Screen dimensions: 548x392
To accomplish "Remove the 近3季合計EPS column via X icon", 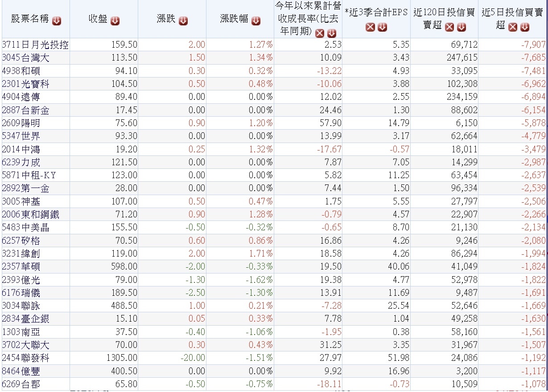I will (x=370, y=28).
